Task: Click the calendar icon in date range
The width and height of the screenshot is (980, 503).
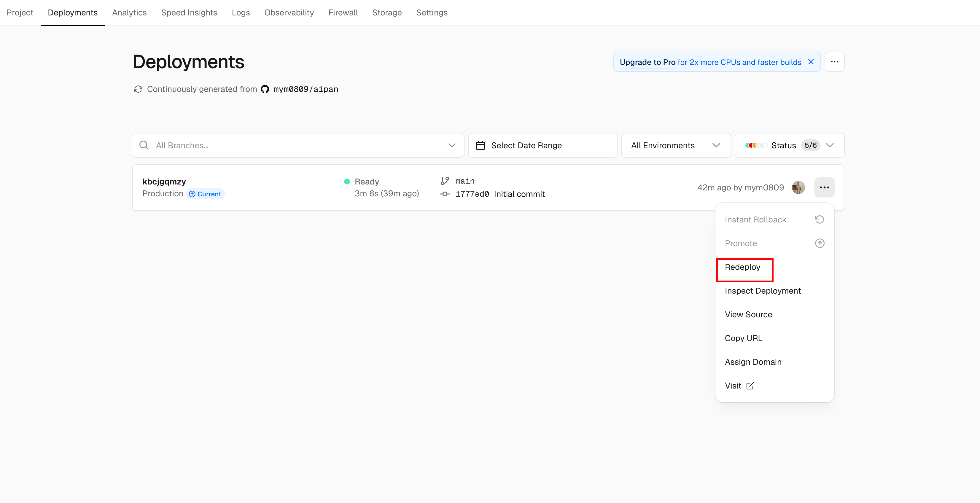Action: (x=481, y=145)
